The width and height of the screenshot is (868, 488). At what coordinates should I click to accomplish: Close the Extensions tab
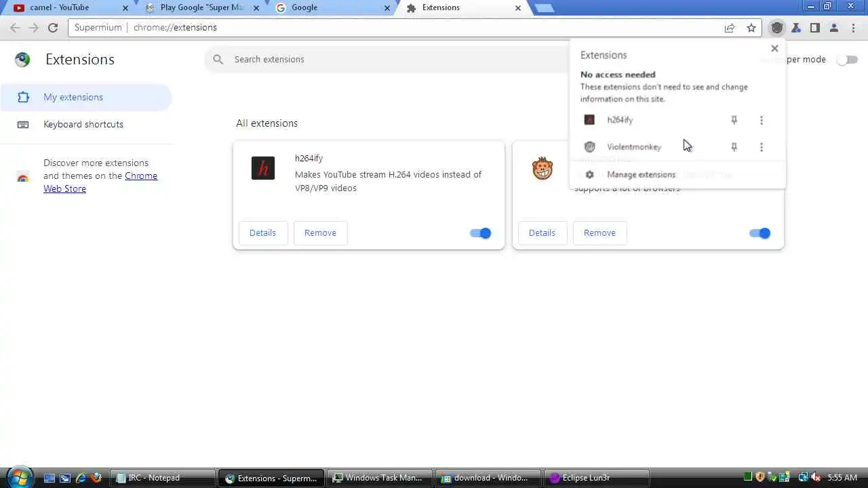(518, 8)
